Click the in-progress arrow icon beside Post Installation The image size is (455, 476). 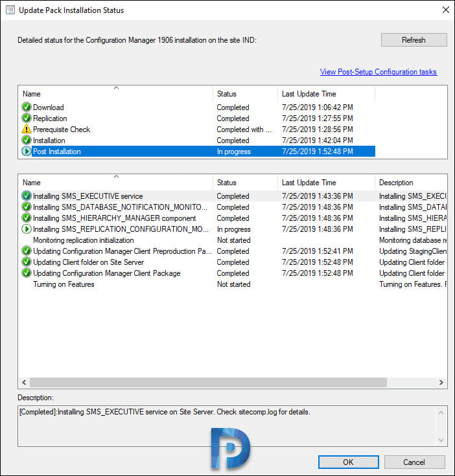tap(27, 151)
